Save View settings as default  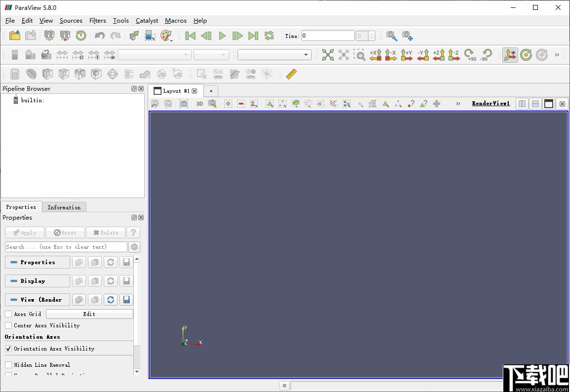(126, 300)
